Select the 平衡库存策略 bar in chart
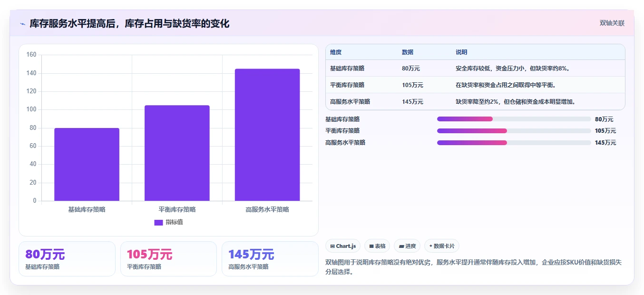644x295 pixels. [x=177, y=153]
